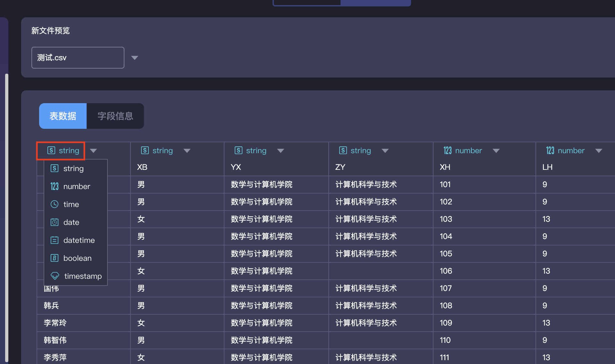615x364 pixels.
Task: Click the 123 number icon in dropdown list
Action: click(x=55, y=186)
